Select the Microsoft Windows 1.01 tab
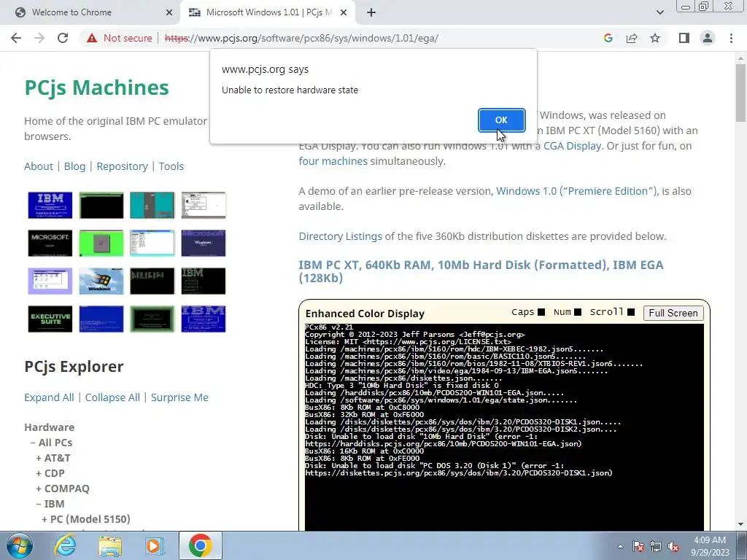This screenshot has width=747, height=560. coord(267,12)
